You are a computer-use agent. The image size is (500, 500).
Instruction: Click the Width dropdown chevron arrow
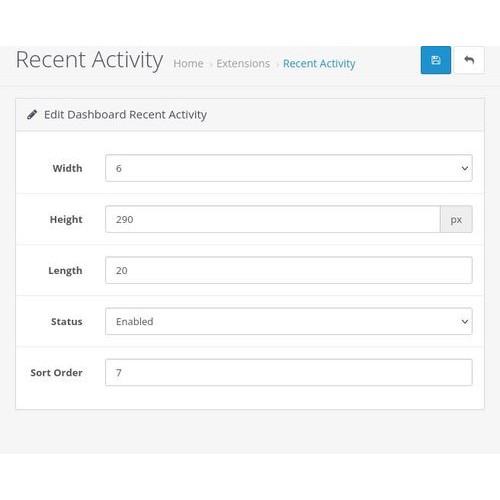point(465,168)
